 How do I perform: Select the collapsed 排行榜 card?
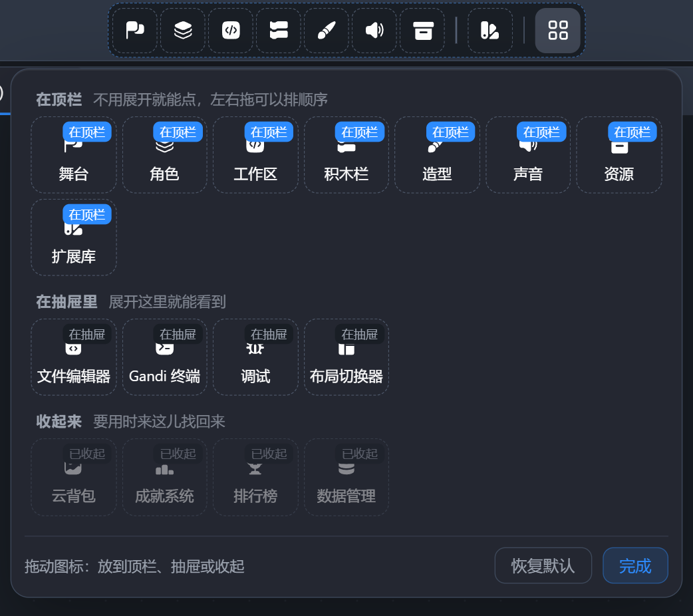(255, 477)
